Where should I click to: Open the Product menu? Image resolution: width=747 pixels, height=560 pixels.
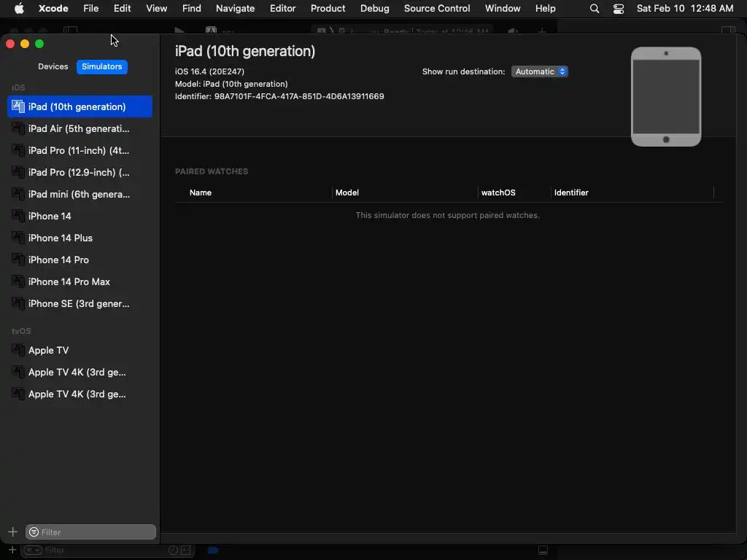tap(328, 8)
